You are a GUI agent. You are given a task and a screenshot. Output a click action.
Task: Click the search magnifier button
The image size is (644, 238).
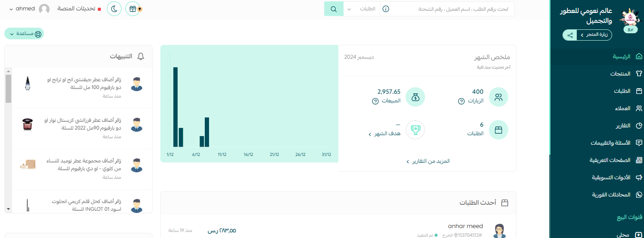click(x=334, y=9)
